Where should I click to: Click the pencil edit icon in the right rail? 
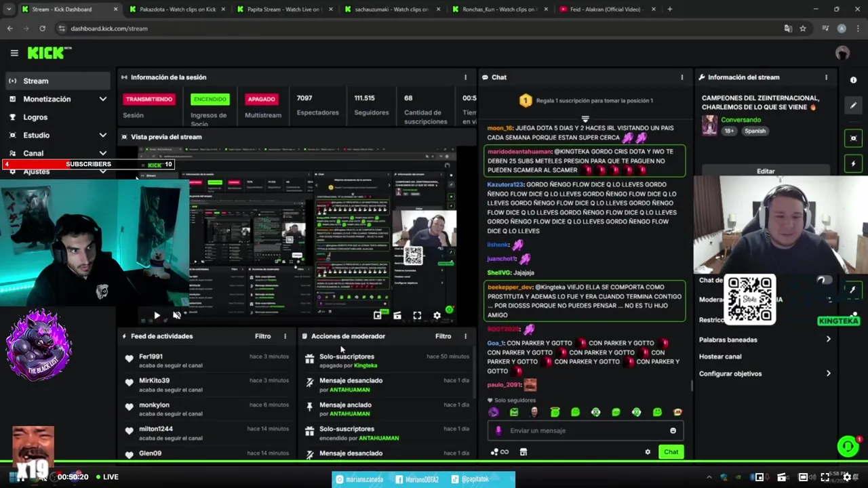pos(853,106)
